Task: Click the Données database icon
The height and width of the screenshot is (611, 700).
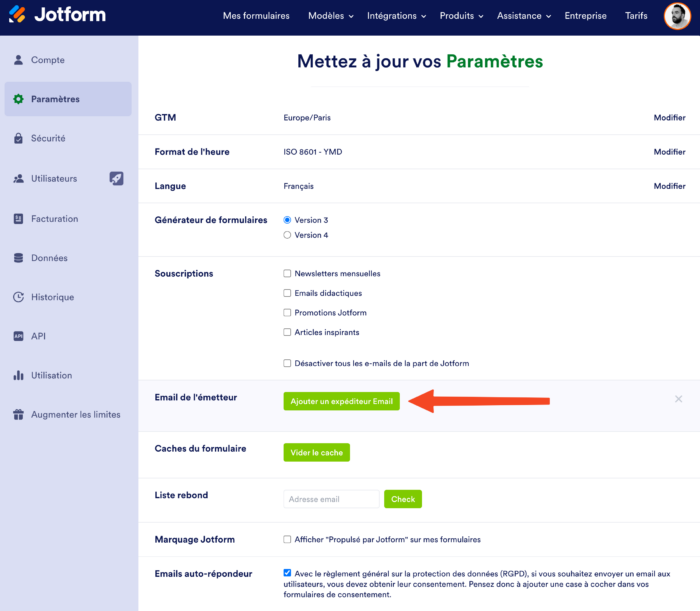Action: 18,258
